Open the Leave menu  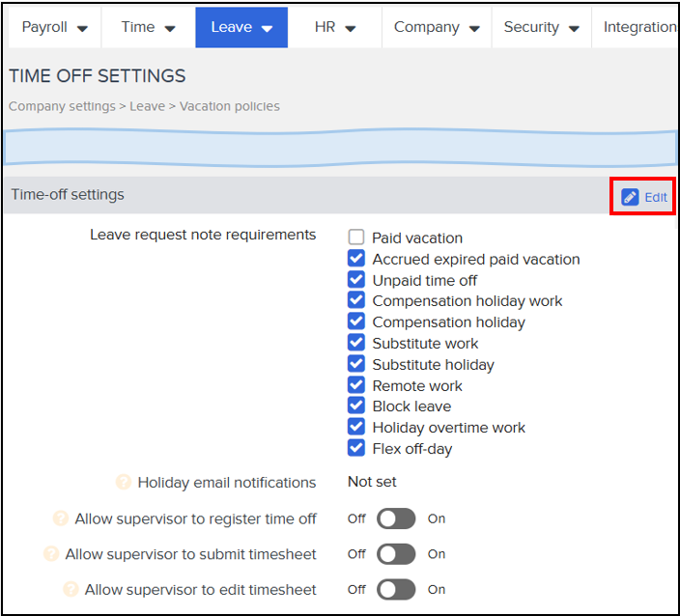click(241, 27)
